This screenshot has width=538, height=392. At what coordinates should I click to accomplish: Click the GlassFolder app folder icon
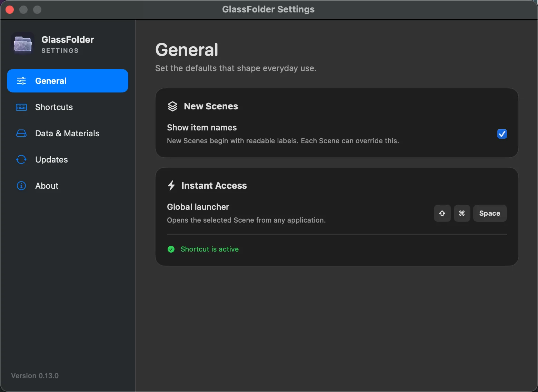click(23, 44)
